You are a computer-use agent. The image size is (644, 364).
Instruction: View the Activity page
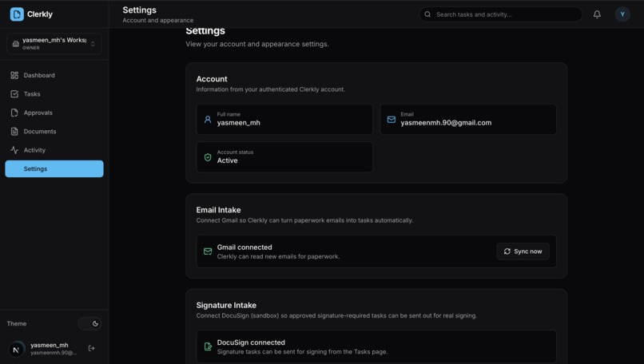click(x=54, y=150)
